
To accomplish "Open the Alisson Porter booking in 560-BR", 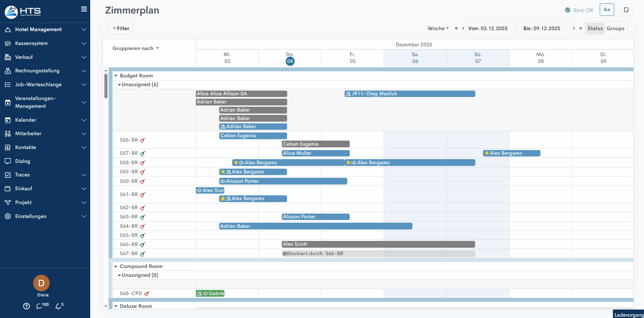I will [283, 181].
